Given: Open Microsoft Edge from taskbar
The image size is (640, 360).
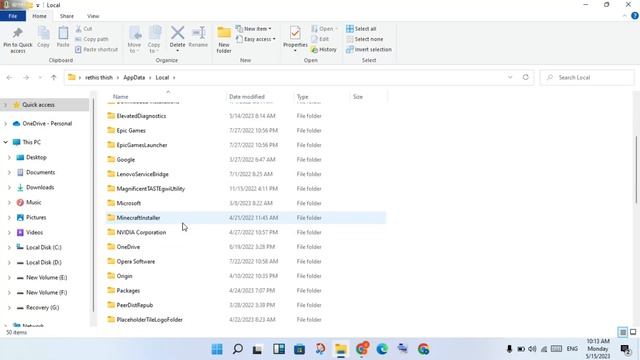Looking at the screenshot, I should click(x=382, y=349).
